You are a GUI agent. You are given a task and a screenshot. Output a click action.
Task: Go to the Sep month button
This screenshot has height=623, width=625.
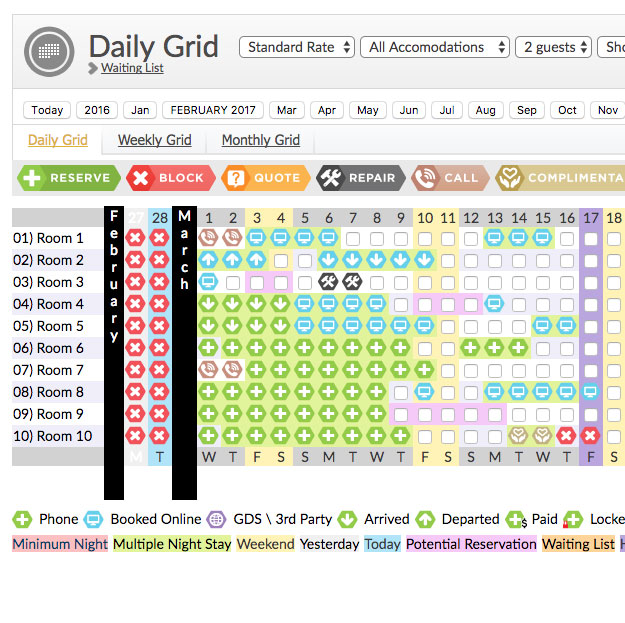[x=527, y=110]
